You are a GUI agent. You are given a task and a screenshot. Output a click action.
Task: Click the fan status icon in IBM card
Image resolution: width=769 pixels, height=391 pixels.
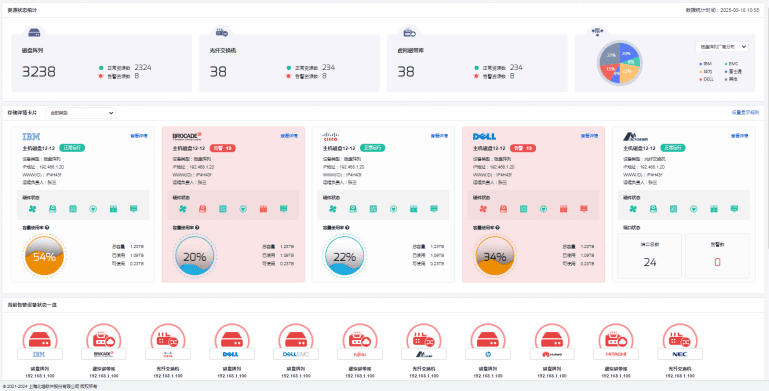pyautogui.click(x=32, y=209)
